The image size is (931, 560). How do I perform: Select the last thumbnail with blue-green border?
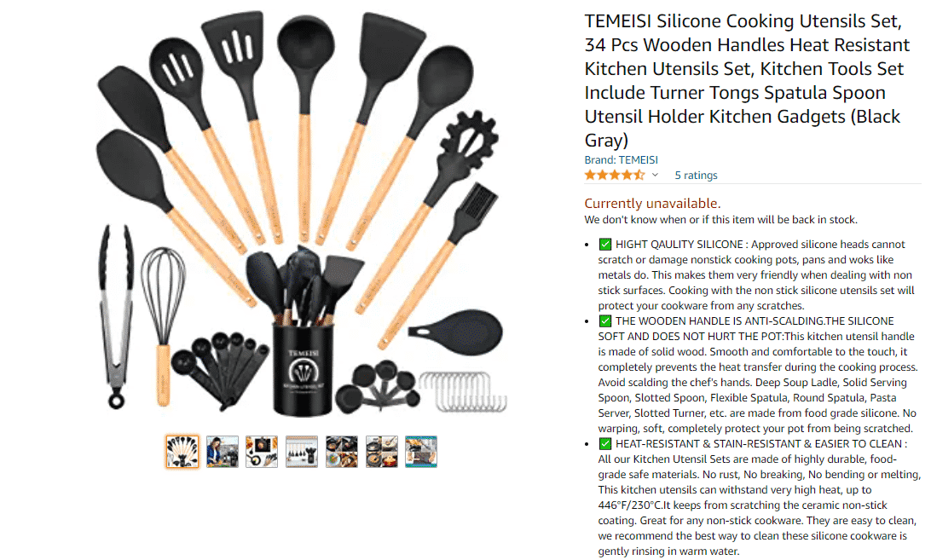coord(421,452)
